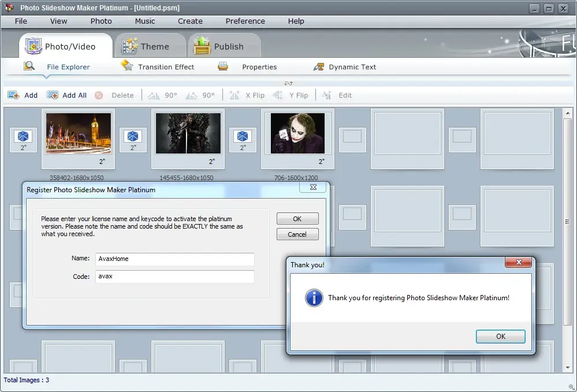
Task: Collapse the panel using center divider arrow
Action: pyautogui.click(x=288, y=83)
